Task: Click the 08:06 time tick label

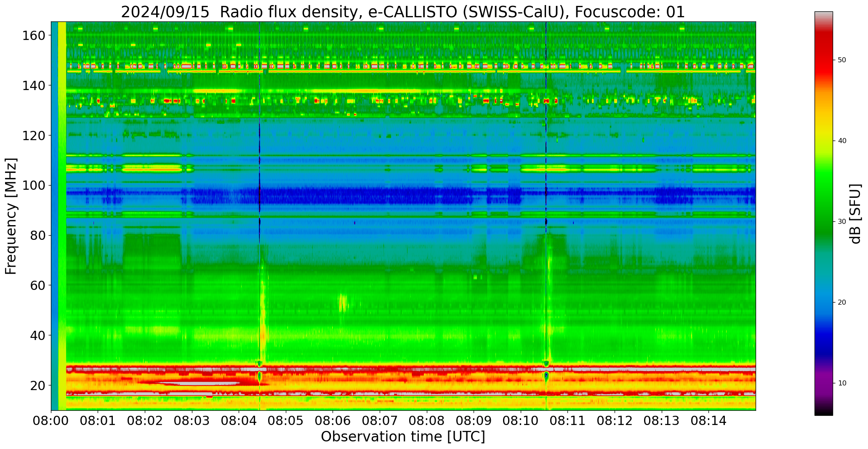Action: point(333,420)
